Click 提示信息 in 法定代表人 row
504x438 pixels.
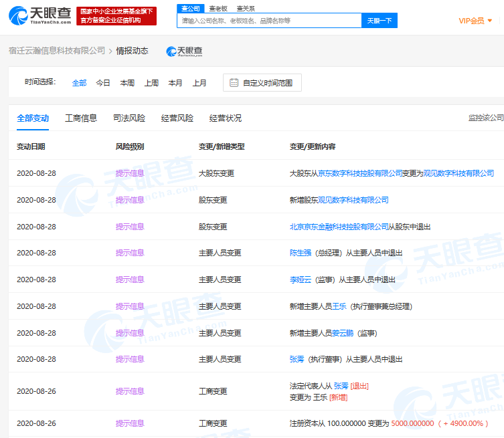coord(130,391)
